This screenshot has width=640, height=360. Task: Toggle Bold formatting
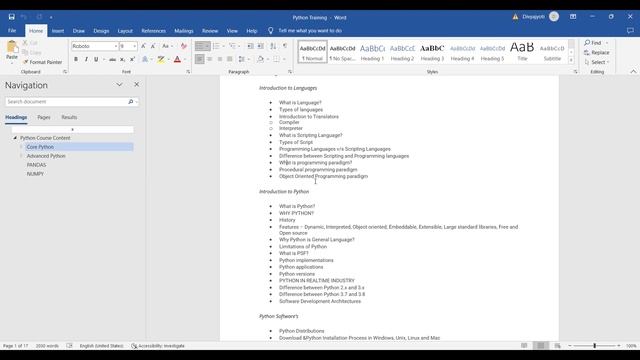pos(76,60)
